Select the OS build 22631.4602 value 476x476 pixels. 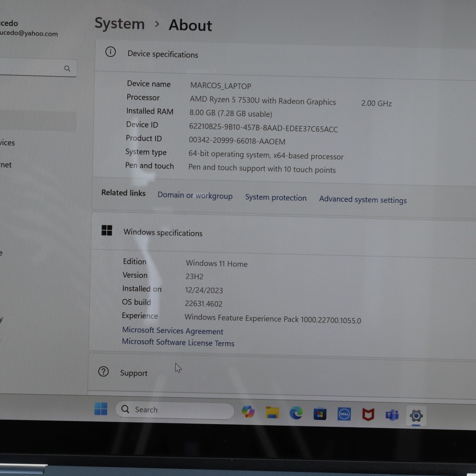coord(203,303)
